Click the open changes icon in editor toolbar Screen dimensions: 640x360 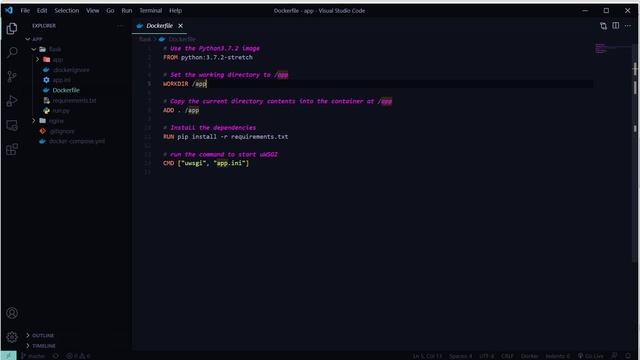click(603, 26)
